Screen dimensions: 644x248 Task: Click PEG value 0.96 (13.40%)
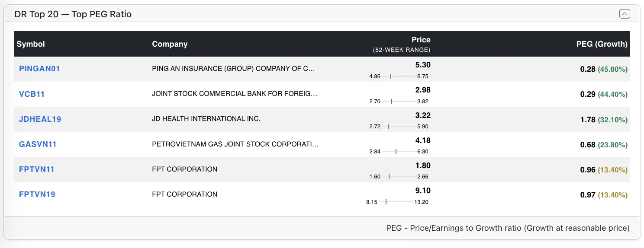click(x=604, y=169)
